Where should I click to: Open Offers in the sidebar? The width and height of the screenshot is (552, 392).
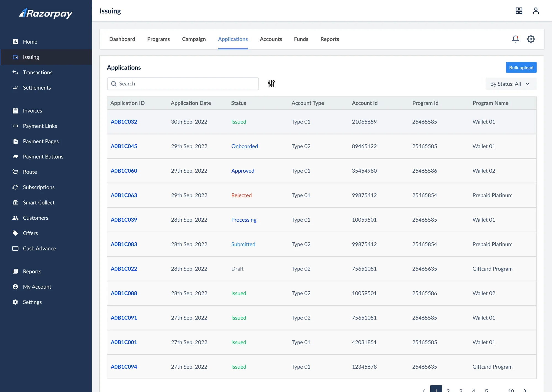click(30, 233)
